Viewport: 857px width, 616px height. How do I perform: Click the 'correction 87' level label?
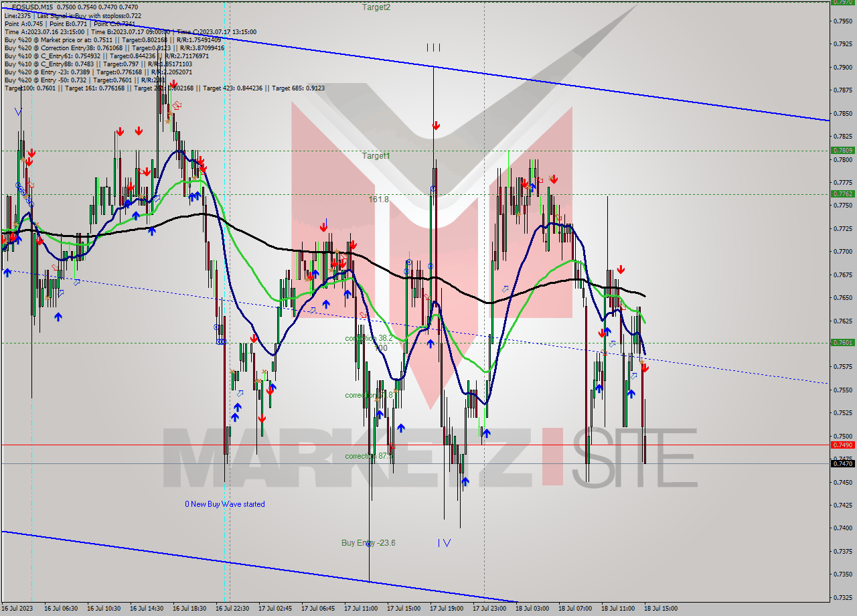pyautogui.click(x=369, y=456)
